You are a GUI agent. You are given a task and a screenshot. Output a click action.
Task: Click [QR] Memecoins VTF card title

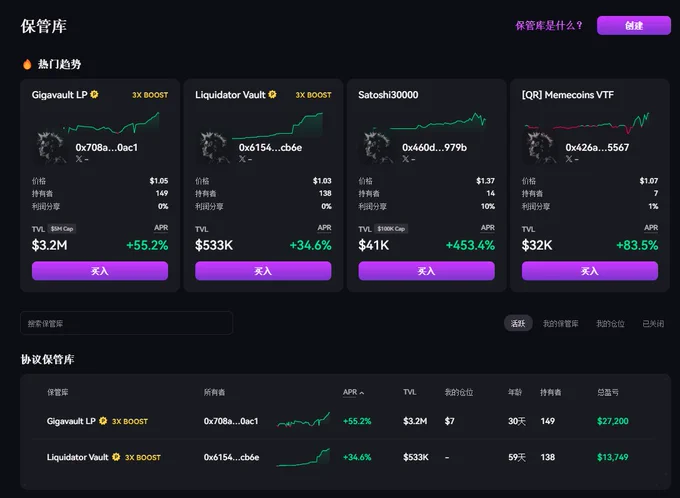(x=568, y=95)
